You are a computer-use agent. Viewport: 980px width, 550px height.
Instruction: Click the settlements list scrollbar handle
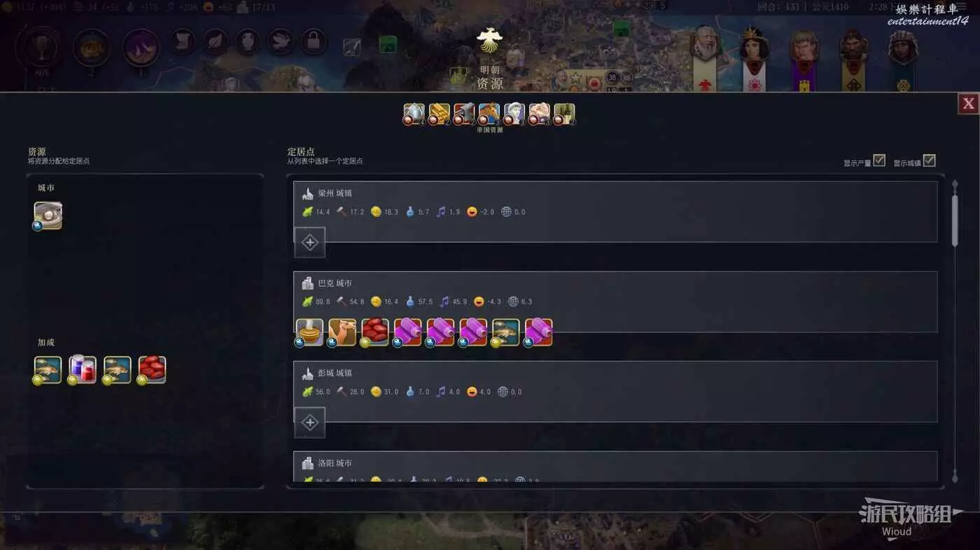click(x=953, y=220)
